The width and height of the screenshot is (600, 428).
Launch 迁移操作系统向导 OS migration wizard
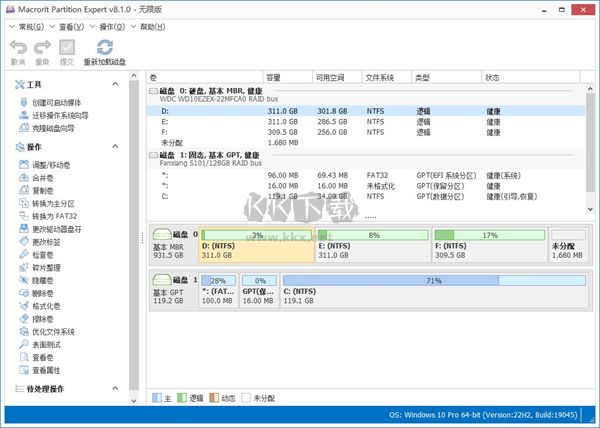click(x=54, y=115)
